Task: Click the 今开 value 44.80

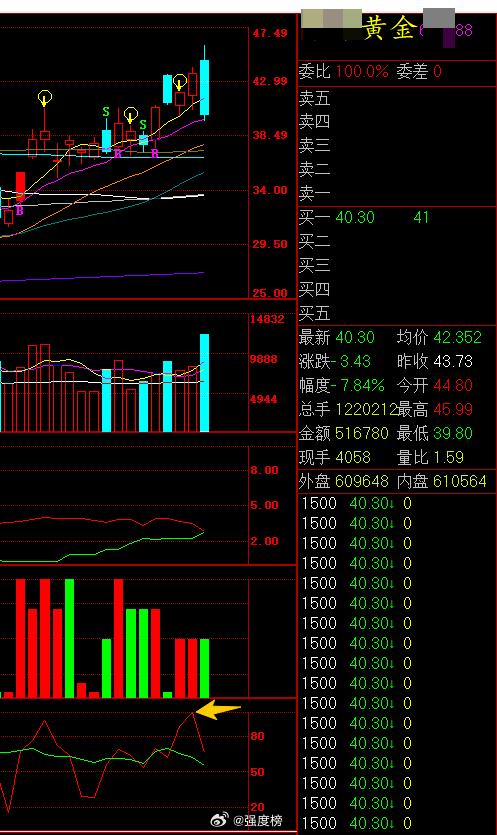Action: click(453, 385)
